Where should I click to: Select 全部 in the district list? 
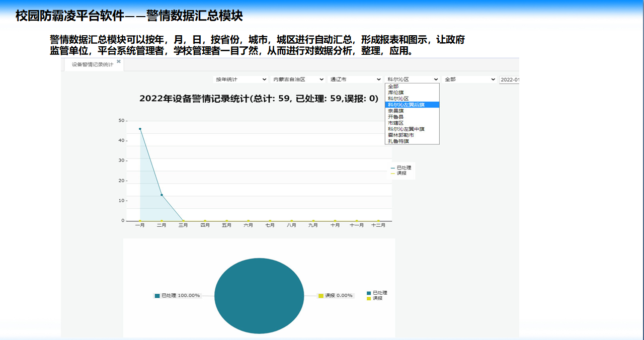[393, 87]
